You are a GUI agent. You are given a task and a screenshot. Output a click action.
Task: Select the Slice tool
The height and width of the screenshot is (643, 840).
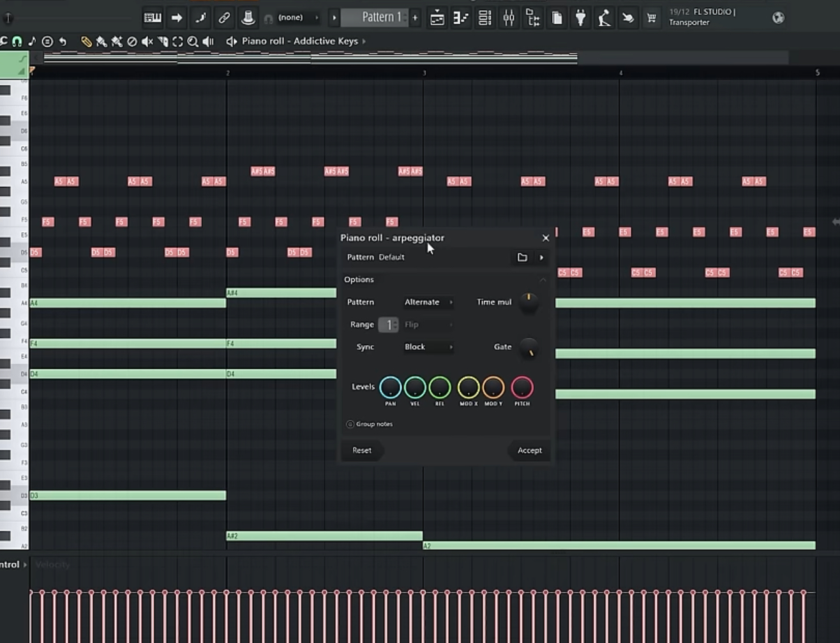coord(163,41)
